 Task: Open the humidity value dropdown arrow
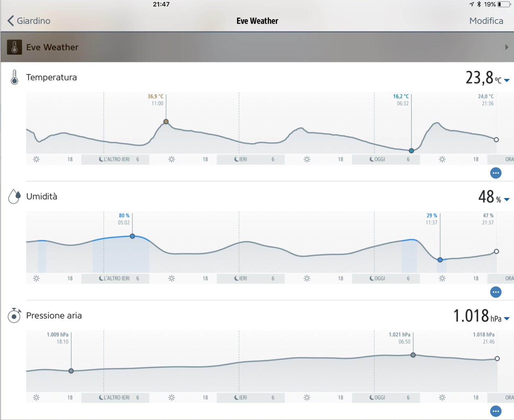pyautogui.click(x=507, y=199)
